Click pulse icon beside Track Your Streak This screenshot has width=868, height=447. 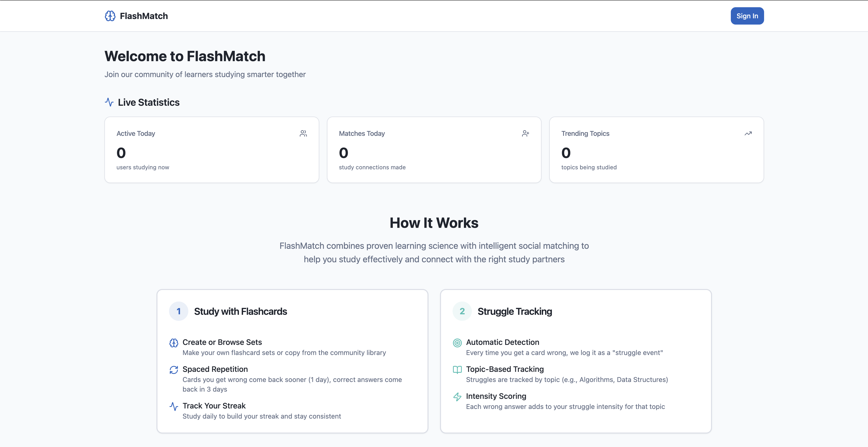click(x=174, y=406)
